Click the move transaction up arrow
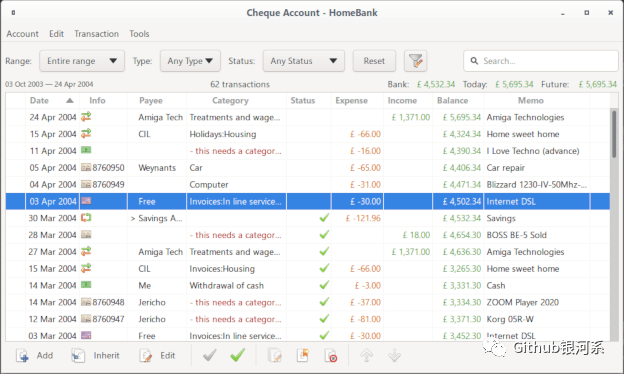 click(367, 355)
